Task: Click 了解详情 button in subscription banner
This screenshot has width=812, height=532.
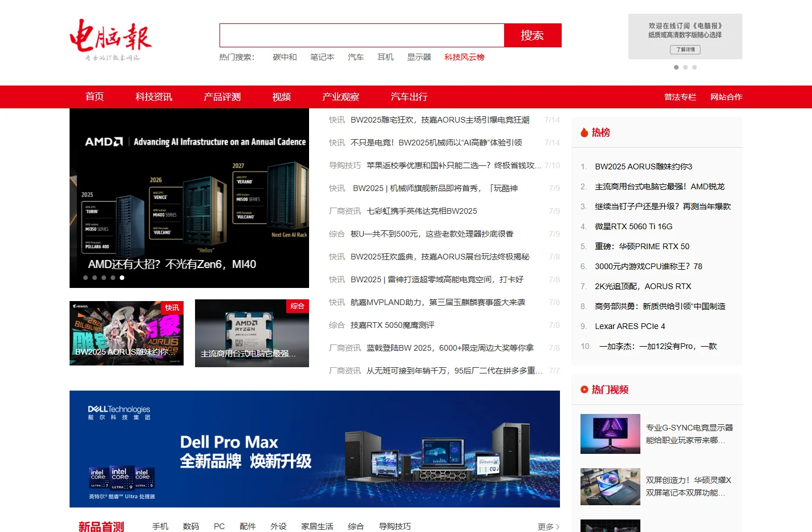Action: tap(685, 50)
